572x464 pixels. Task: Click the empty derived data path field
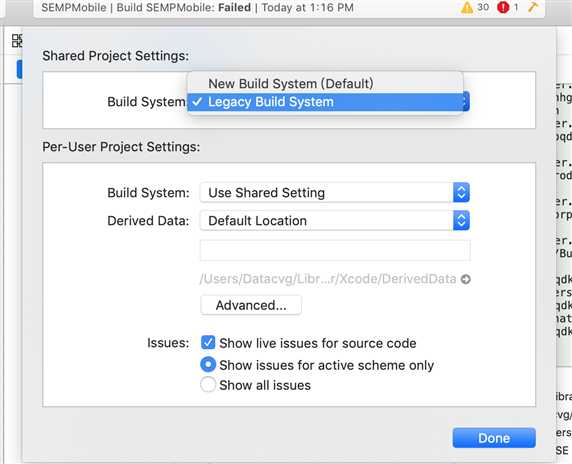click(x=335, y=250)
